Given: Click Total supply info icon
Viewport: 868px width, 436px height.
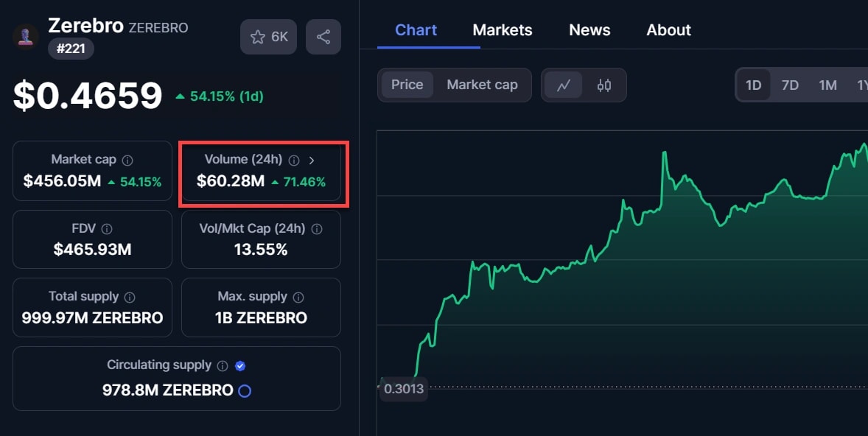Looking at the screenshot, I should click(x=130, y=297).
